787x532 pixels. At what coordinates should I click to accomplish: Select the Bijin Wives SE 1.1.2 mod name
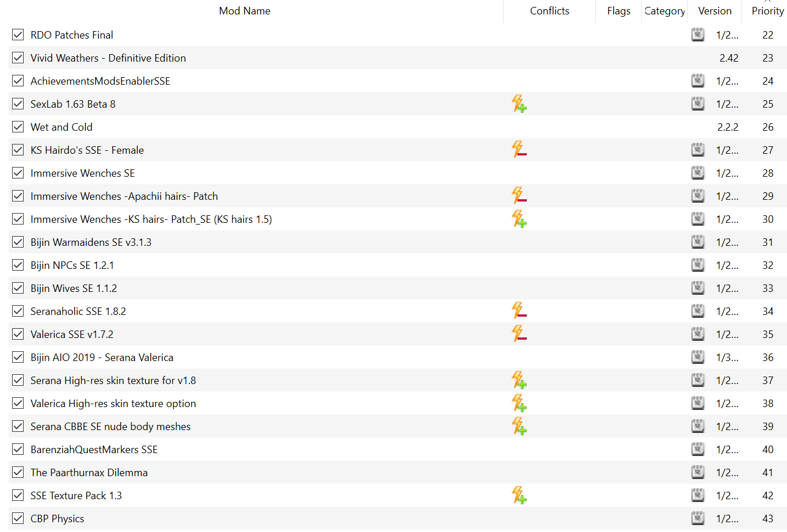pos(74,288)
